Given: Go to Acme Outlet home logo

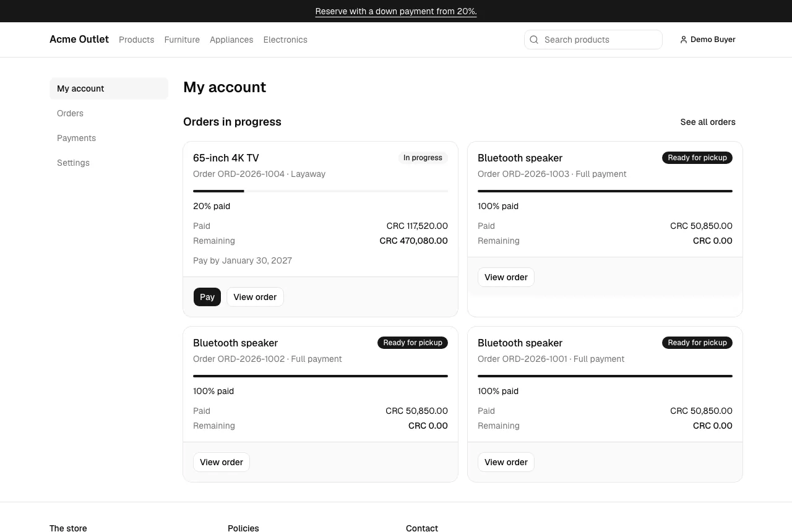Looking at the screenshot, I should pyautogui.click(x=79, y=40).
